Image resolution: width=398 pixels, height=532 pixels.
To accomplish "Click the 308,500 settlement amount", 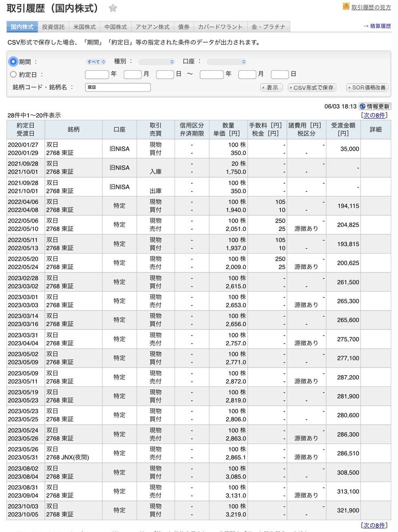I will pos(348,473).
